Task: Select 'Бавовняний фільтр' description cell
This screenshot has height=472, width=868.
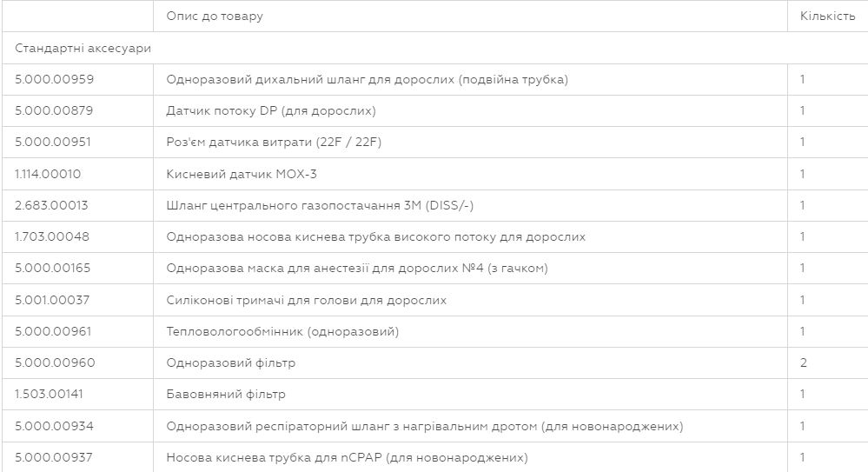Action: (x=471, y=395)
